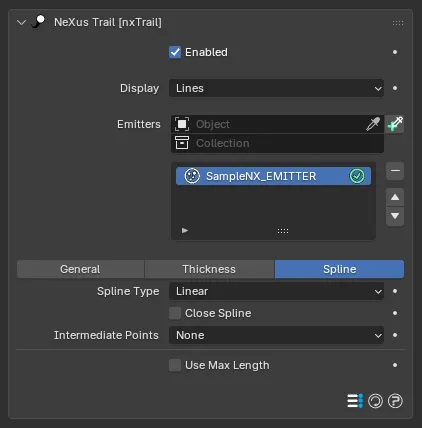Open the Spline Type dropdown
The width and height of the screenshot is (422, 428).
click(x=276, y=291)
